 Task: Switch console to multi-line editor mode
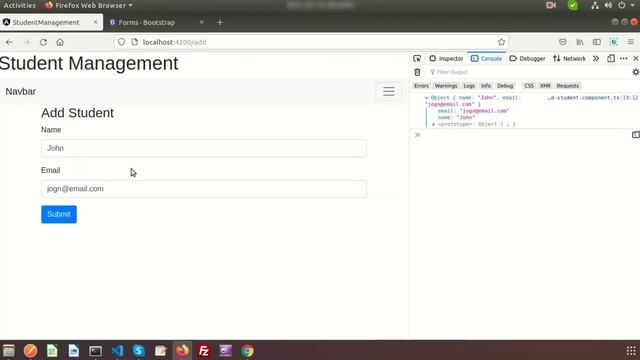click(636, 135)
